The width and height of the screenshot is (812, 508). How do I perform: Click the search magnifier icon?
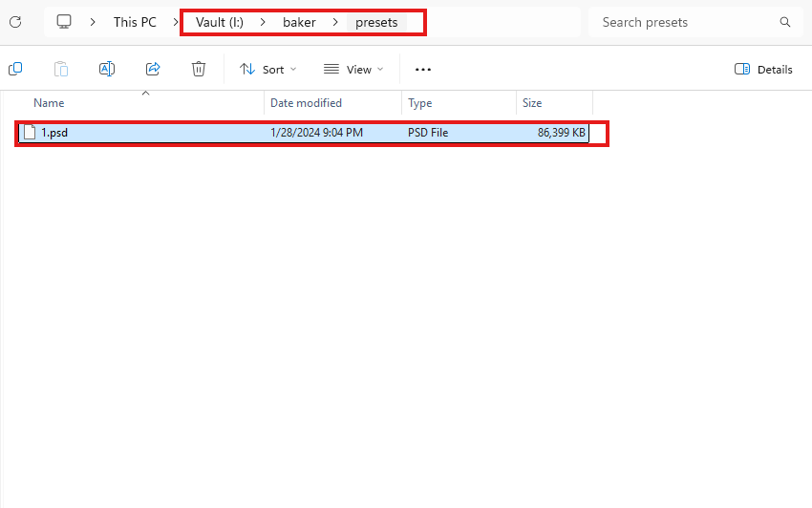(785, 22)
